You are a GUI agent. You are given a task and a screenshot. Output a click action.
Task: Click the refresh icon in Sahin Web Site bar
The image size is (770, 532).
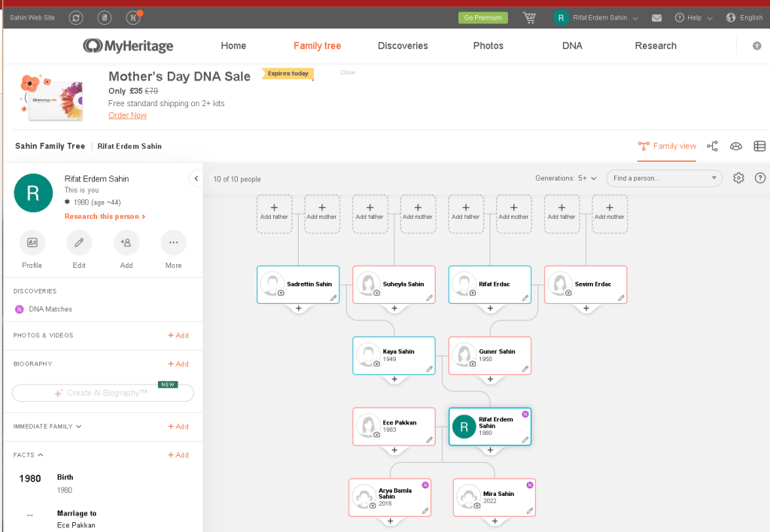click(75, 17)
